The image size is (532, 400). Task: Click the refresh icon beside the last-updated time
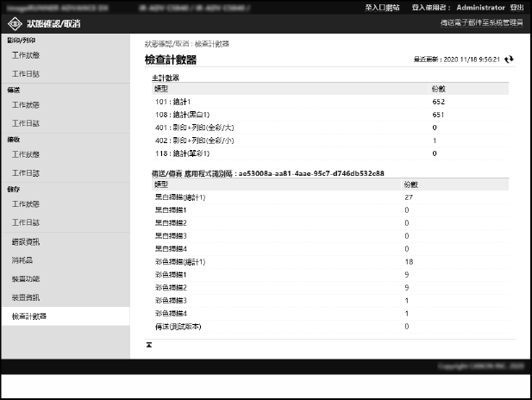click(510, 59)
